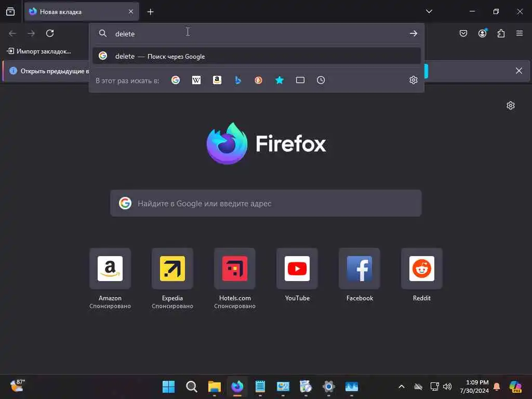Search this time with Wikipedia icon
Screen dimensions: 532x399
point(196,80)
